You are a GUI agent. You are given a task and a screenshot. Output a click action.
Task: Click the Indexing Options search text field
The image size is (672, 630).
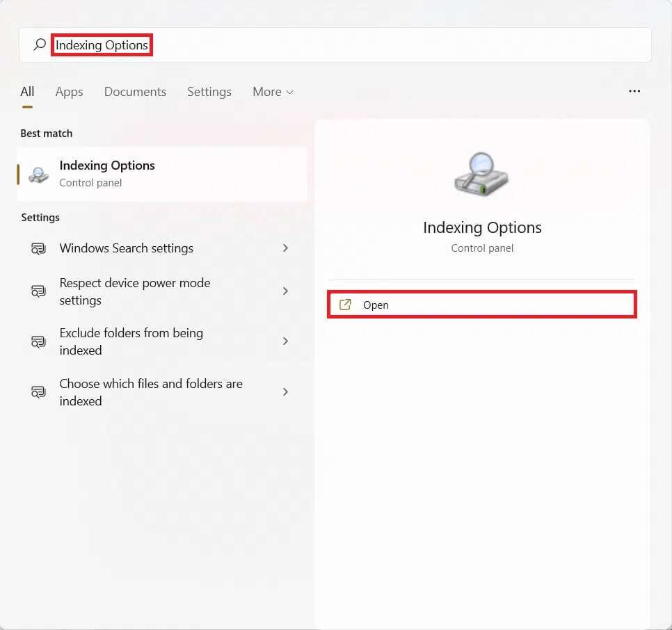335,45
